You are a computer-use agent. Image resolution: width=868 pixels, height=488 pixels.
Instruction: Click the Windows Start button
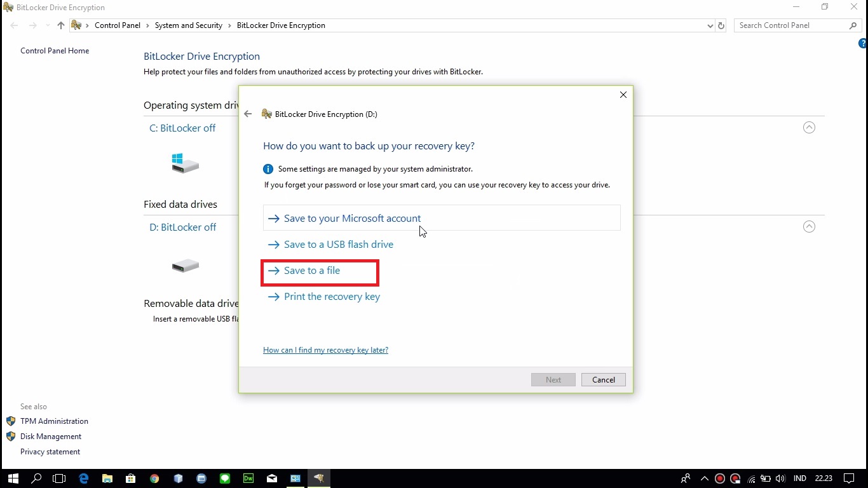coord(13,478)
